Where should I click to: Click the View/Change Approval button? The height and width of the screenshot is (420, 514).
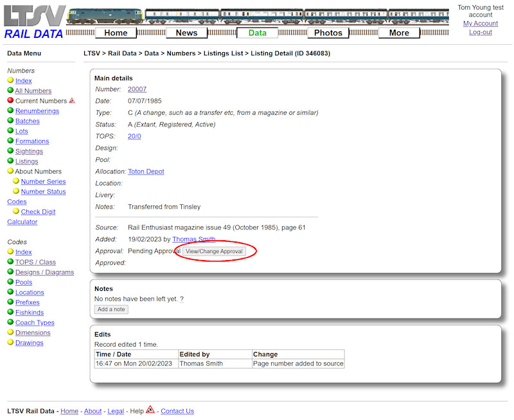coord(214,251)
